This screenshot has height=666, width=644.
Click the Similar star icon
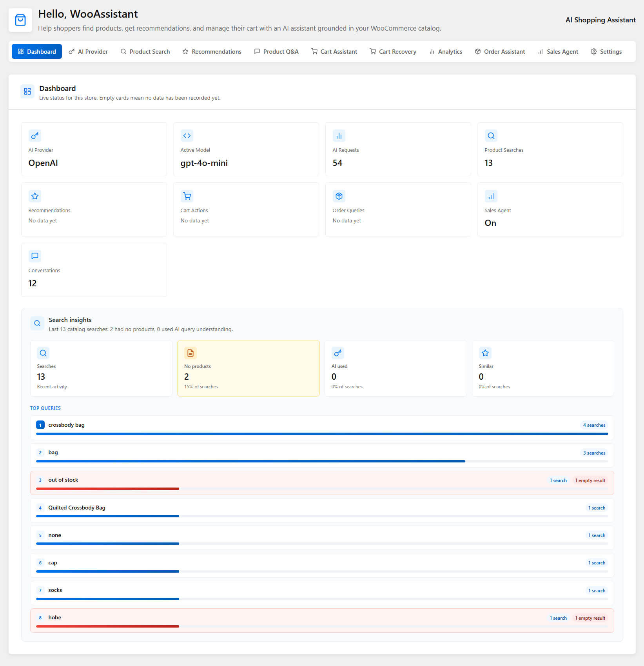click(485, 353)
